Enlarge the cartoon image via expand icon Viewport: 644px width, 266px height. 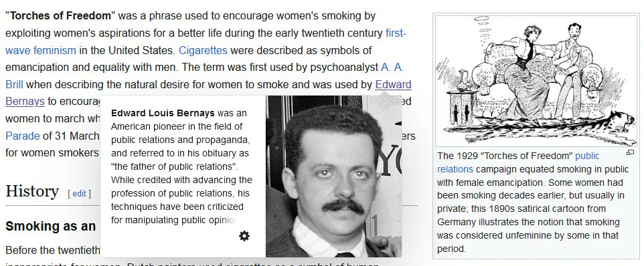[630, 152]
